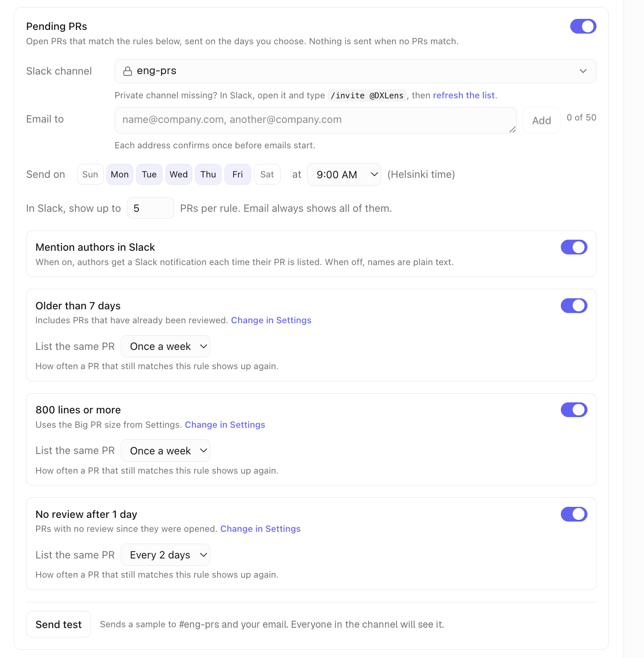Open Change in Settings for No review rule
Screen dimensions: 644x658
(261, 529)
